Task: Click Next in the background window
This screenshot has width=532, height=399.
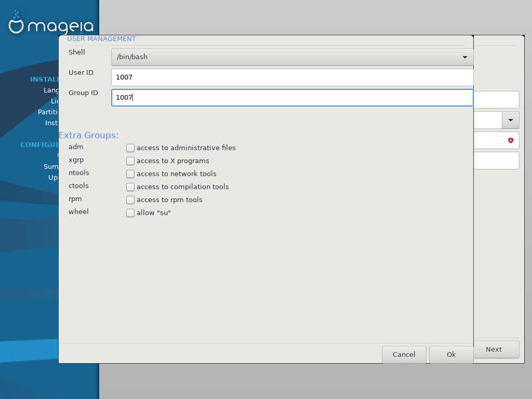Action: pyautogui.click(x=496, y=350)
